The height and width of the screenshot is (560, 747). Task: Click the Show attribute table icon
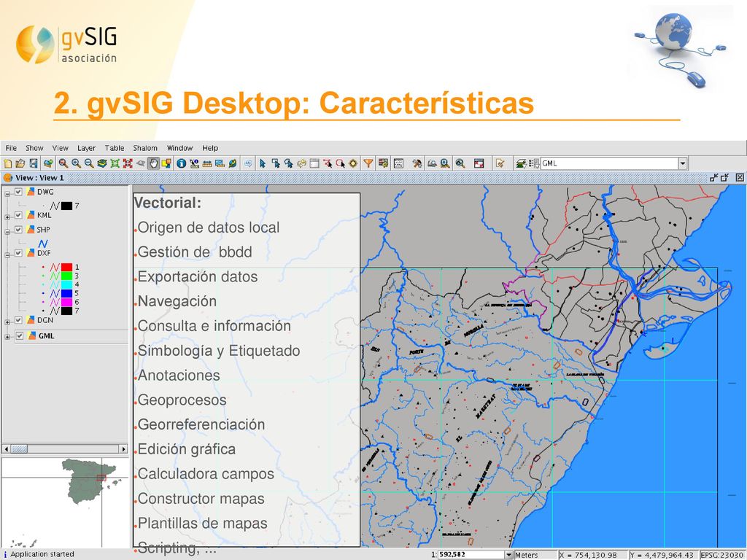(314, 163)
